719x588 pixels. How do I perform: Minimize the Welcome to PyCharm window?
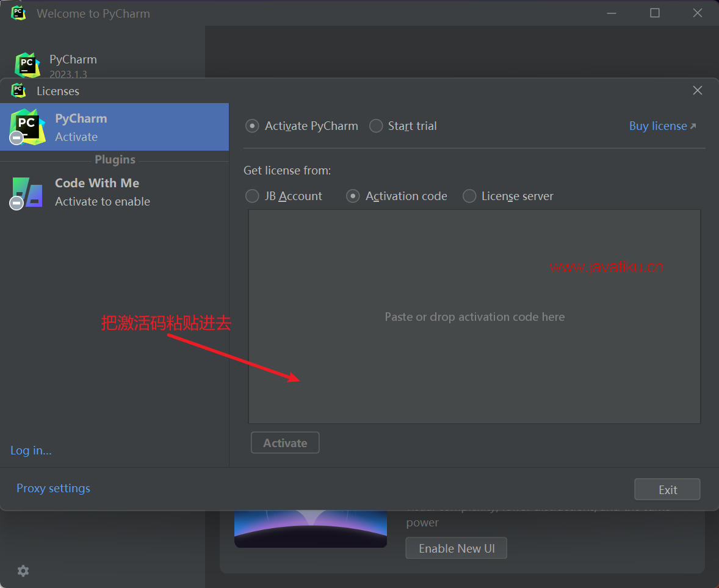[x=612, y=13]
